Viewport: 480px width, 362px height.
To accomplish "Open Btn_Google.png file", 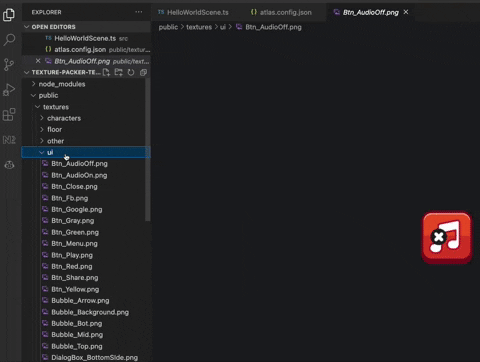I will [x=86, y=210].
